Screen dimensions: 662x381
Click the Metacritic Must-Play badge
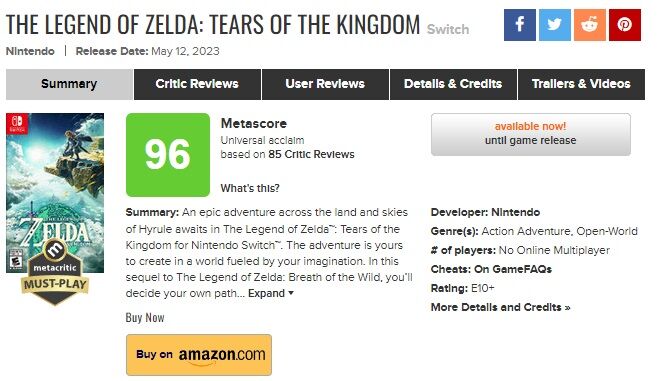click(55, 271)
